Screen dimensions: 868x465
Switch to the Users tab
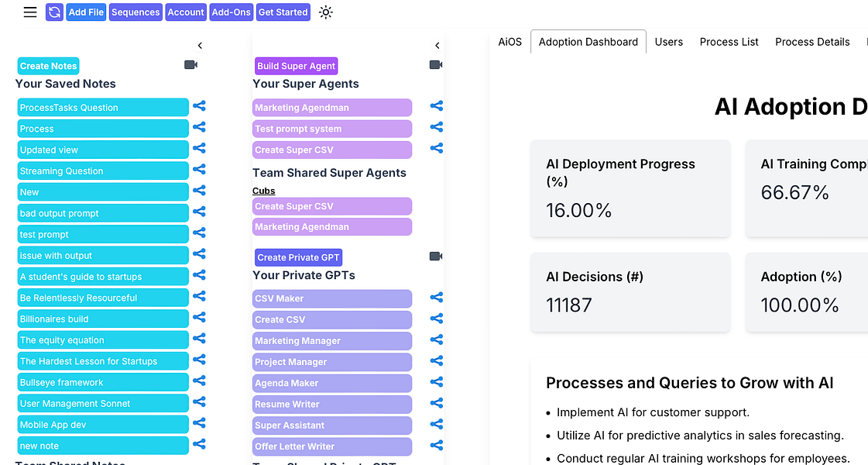point(669,42)
